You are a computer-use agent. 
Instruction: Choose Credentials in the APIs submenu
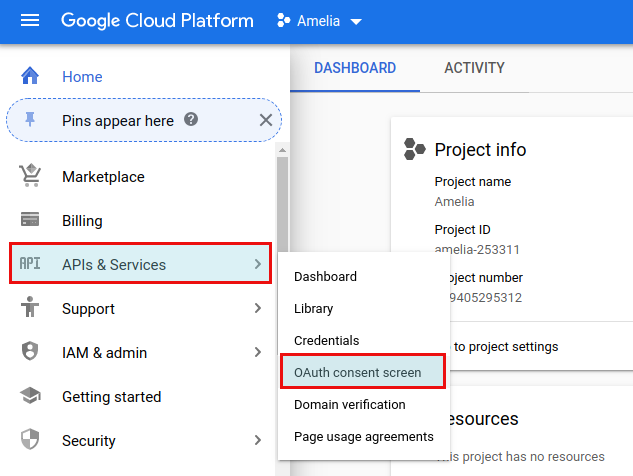click(x=326, y=341)
